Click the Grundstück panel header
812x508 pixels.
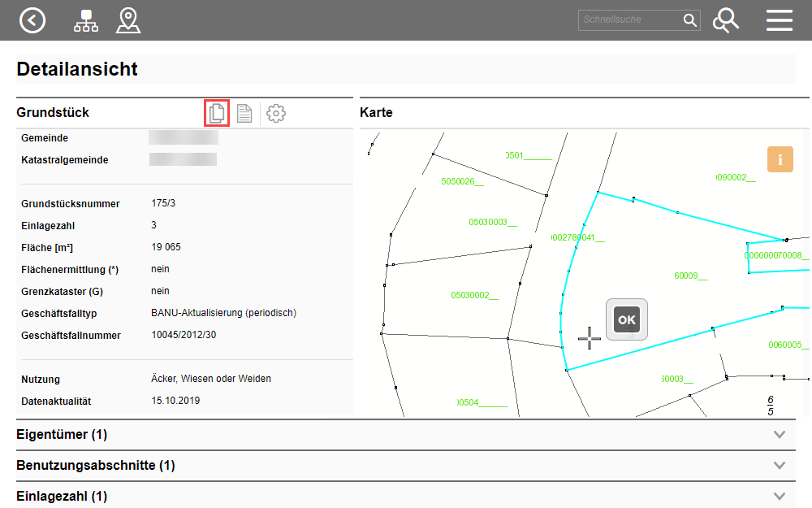coord(53,113)
